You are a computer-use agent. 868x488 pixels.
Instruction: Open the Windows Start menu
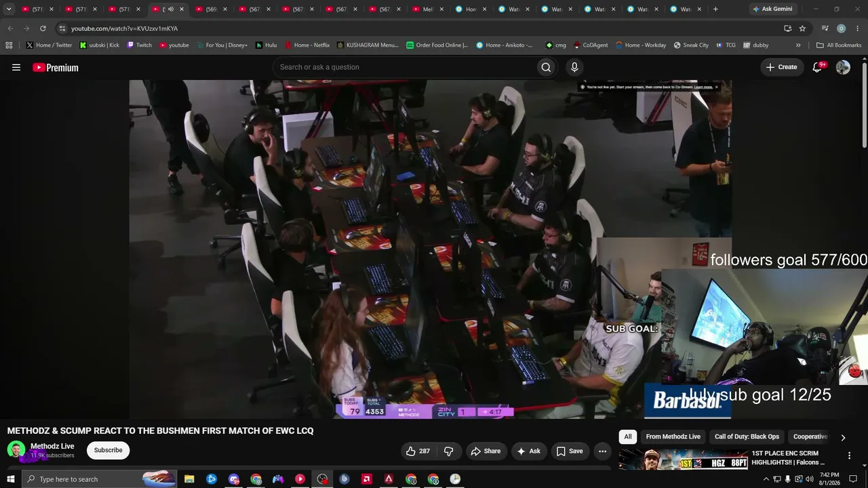point(10,479)
